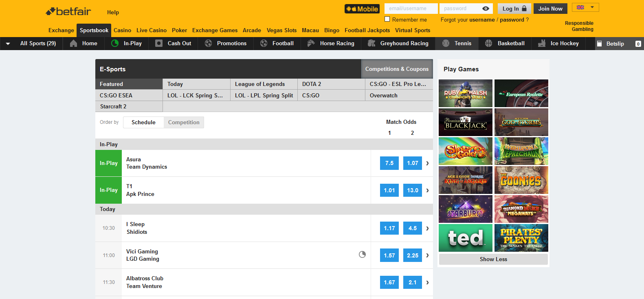Select the Starcraft 2 filter
The width and height of the screenshot is (644, 299).
129,106
